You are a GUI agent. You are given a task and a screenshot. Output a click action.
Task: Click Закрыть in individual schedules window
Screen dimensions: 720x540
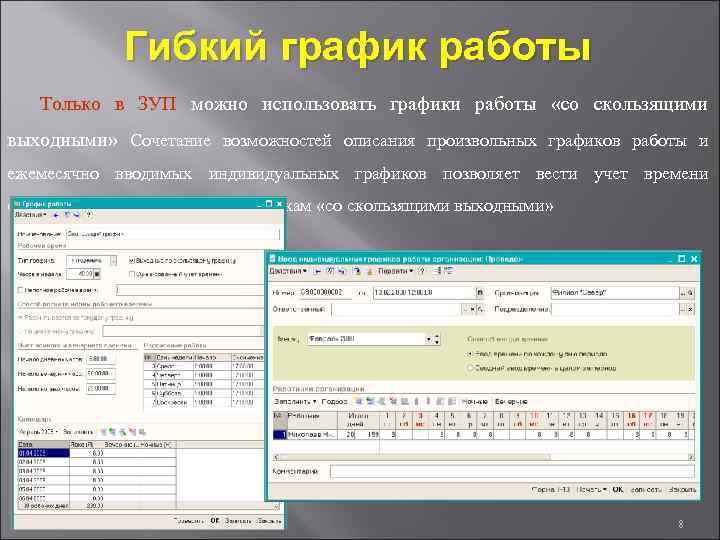(x=682, y=489)
